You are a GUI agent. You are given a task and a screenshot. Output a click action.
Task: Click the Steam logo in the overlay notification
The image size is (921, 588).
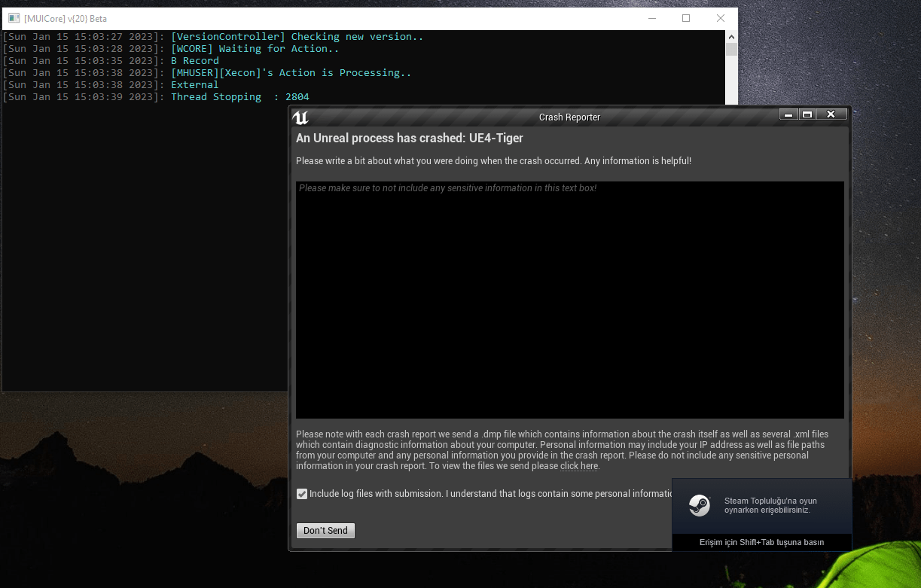coord(699,505)
